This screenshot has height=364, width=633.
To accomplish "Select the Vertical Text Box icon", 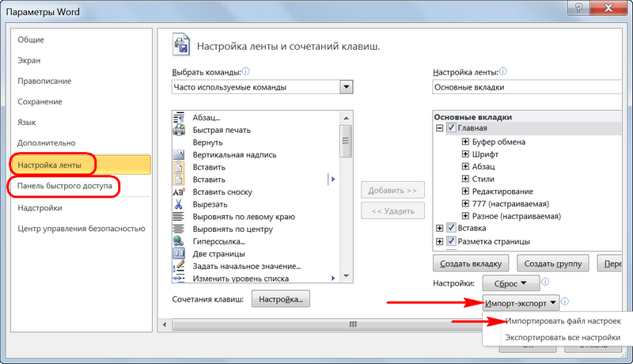I will coord(179,154).
